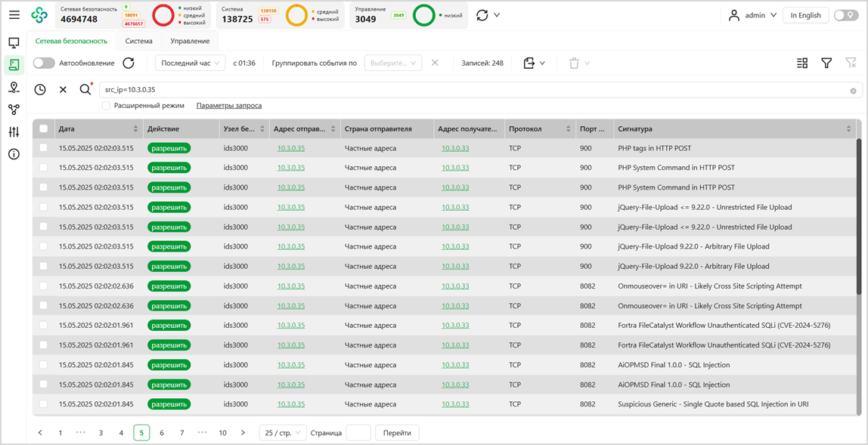This screenshot has width=868, height=445.
Task: Click the search magnifier icon
Action: click(85, 90)
